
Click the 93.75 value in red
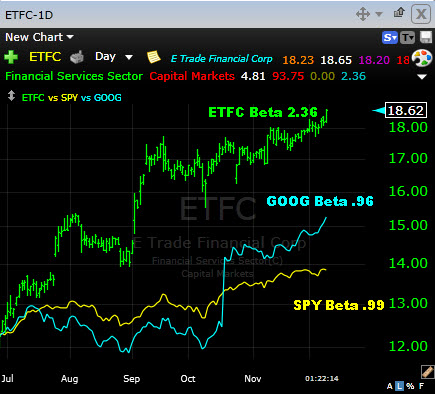point(288,76)
